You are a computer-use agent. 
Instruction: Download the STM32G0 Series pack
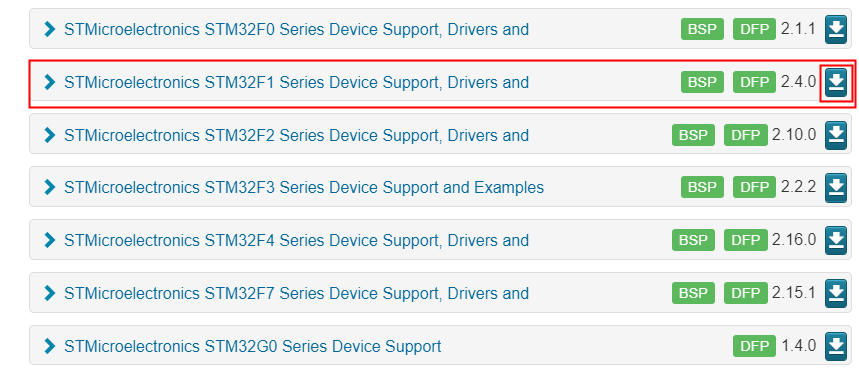pos(836,345)
